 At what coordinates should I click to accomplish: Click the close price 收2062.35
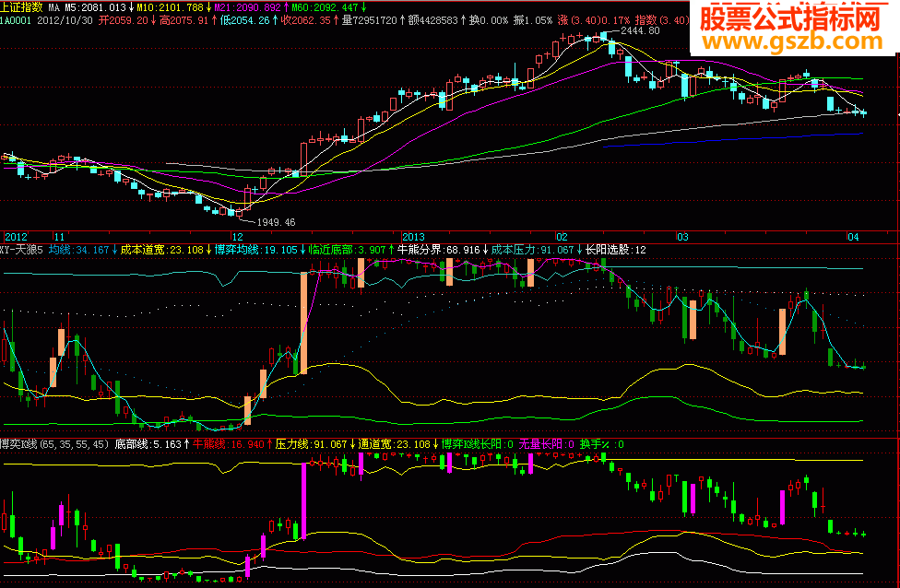coord(305,20)
